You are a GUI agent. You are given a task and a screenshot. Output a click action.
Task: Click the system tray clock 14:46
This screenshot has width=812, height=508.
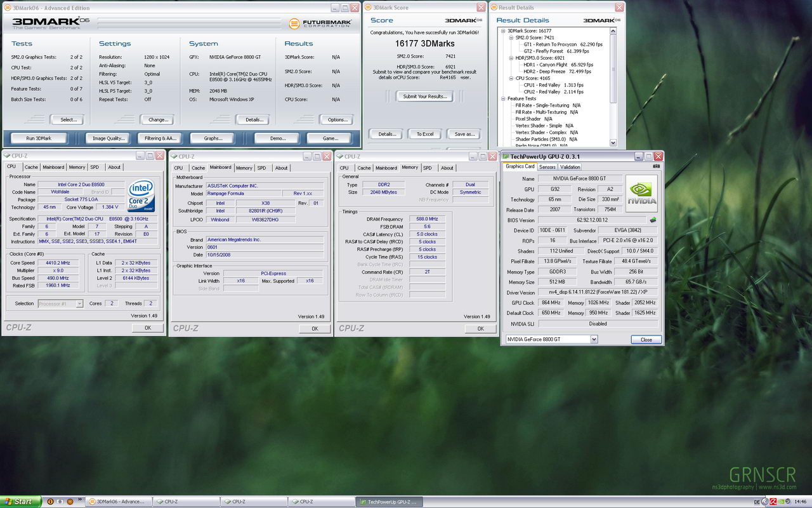tap(801, 502)
